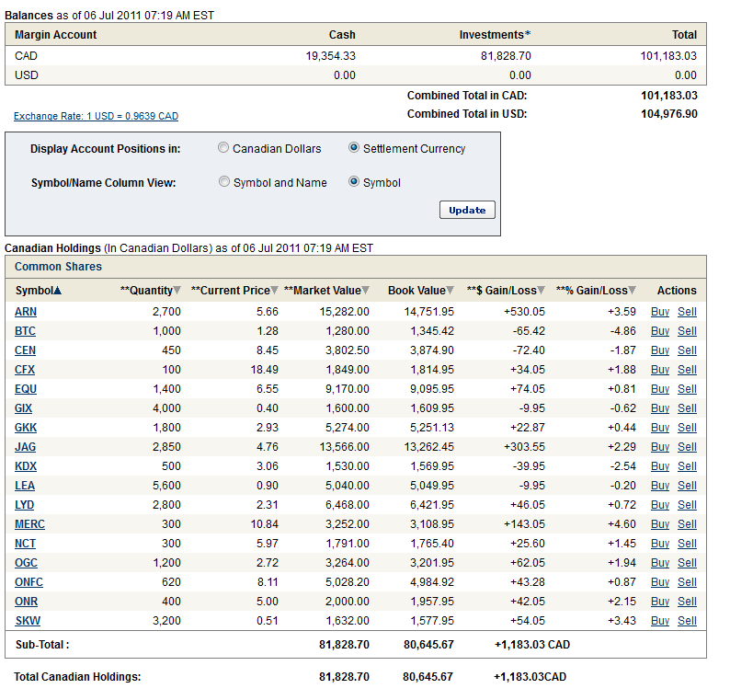730x700 pixels.
Task: Click the Investments asterisk footnote link
Action: 528,35
